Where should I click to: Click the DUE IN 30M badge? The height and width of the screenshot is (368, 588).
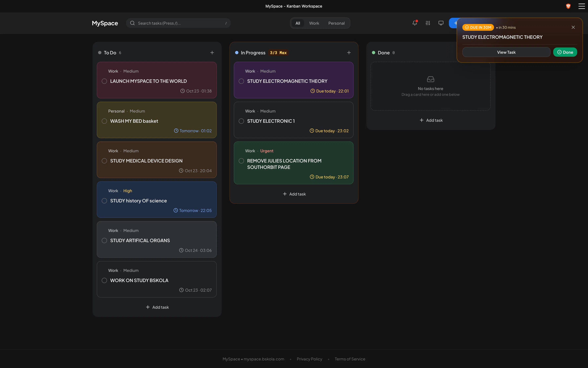478,27
